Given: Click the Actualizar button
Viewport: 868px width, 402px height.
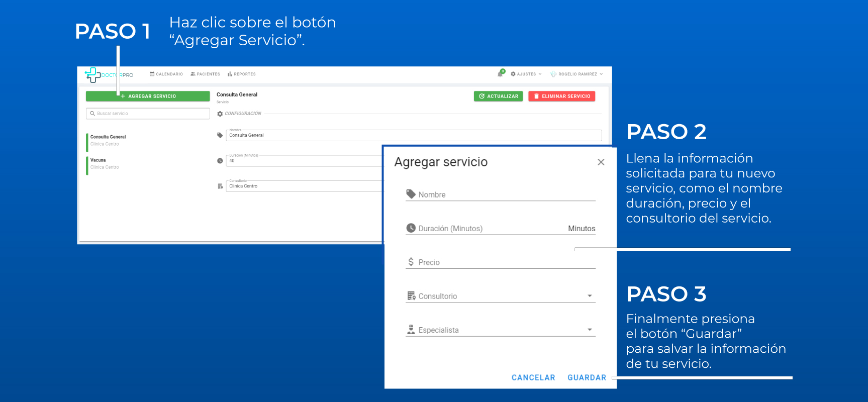Looking at the screenshot, I should 498,96.
